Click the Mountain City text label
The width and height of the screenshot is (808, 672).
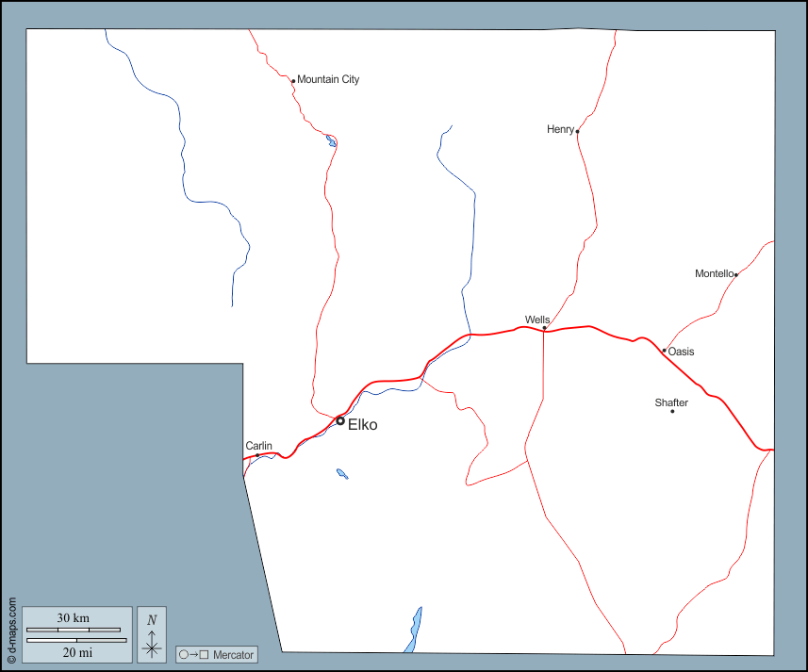click(x=328, y=80)
